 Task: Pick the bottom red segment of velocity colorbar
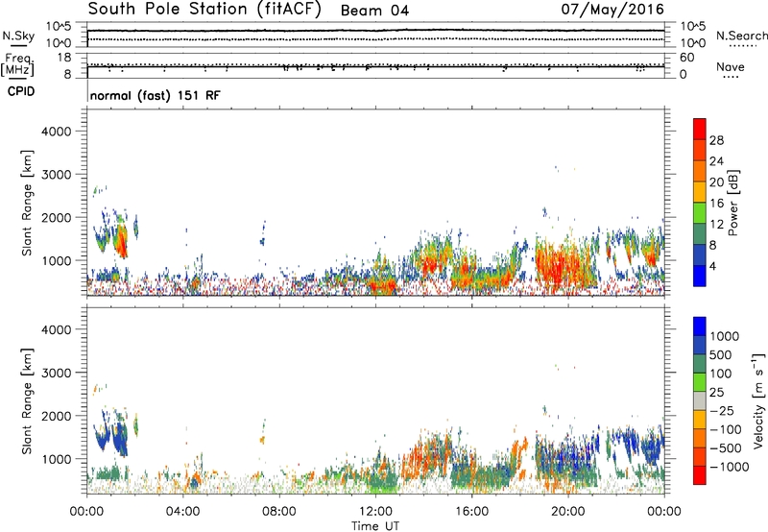click(700, 475)
